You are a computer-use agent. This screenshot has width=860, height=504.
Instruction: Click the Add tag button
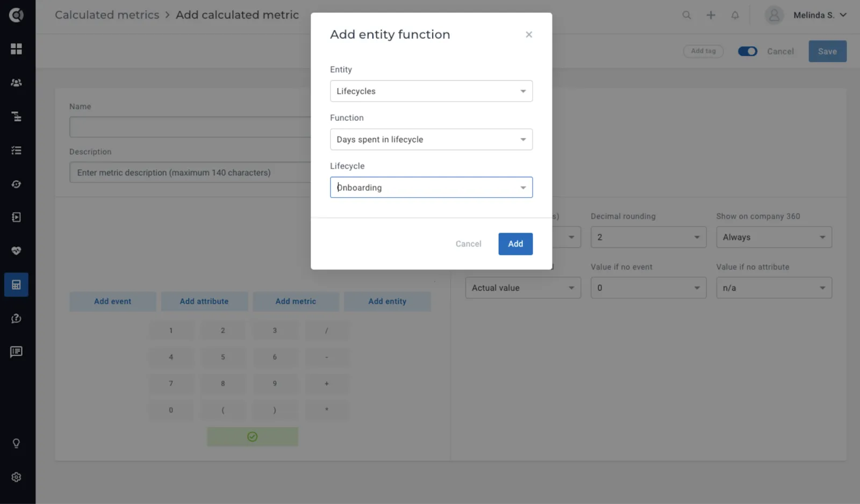click(x=703, y=51)
